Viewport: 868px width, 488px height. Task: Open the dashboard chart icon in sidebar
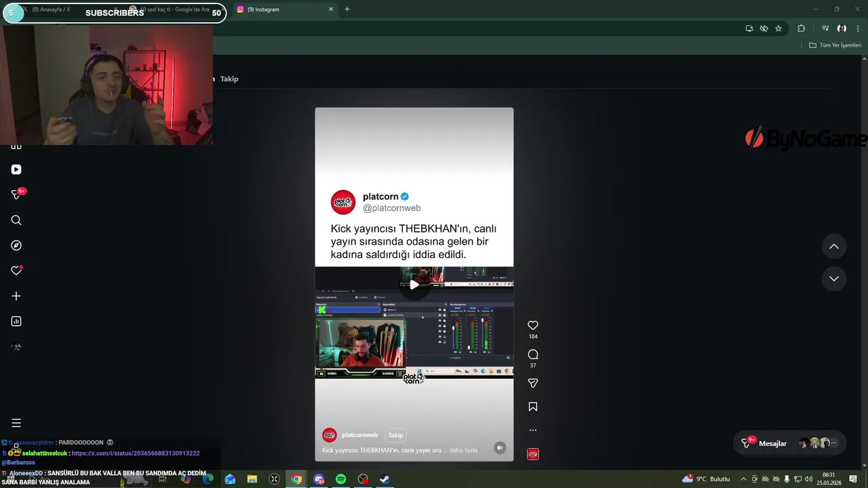[x=16, y=321]
